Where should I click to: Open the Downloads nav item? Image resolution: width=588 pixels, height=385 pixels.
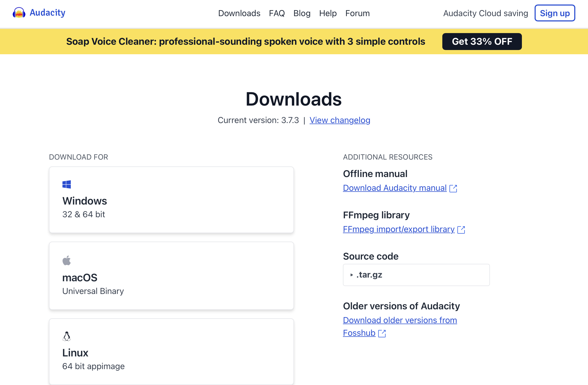[x=239, y=13]
